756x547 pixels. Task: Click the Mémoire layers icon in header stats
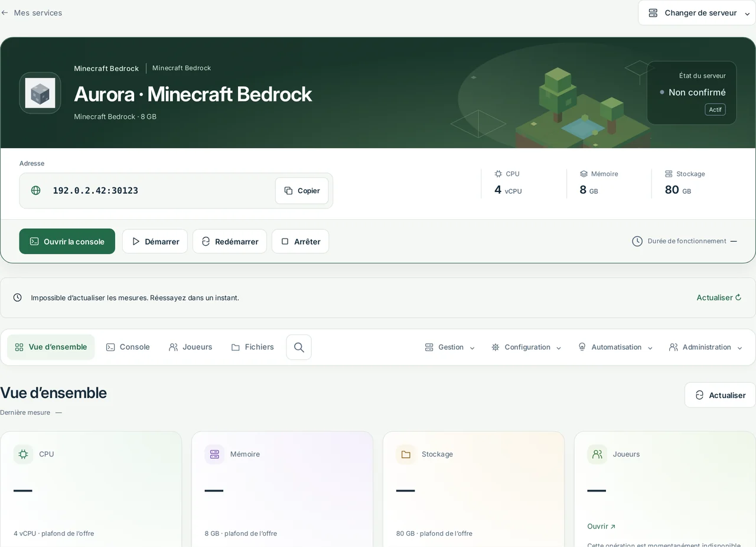(584, 174)
